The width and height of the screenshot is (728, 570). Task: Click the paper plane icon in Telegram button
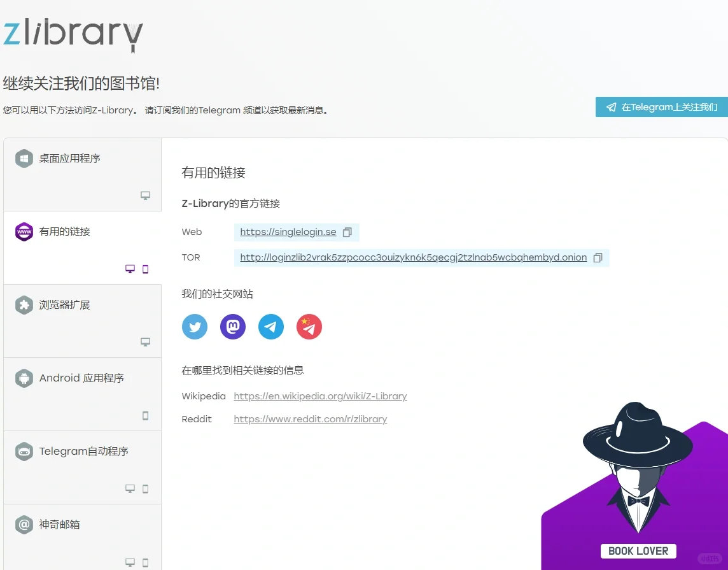point(612,107)
